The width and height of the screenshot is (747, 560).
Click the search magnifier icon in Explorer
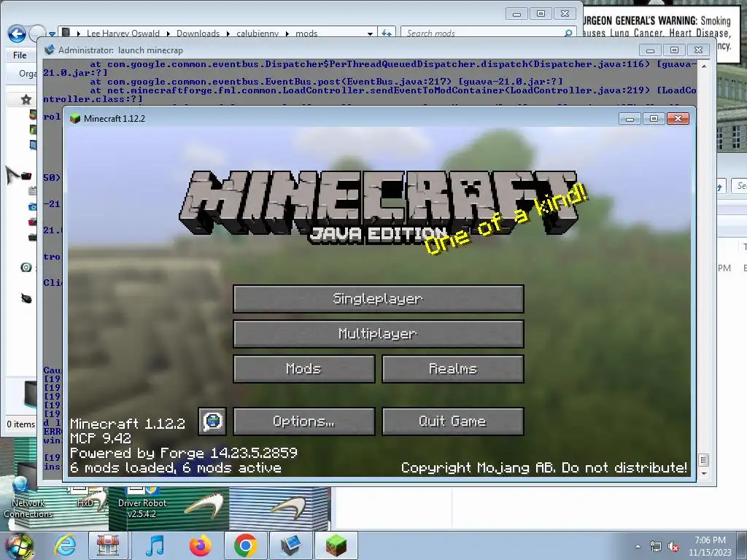568,33
